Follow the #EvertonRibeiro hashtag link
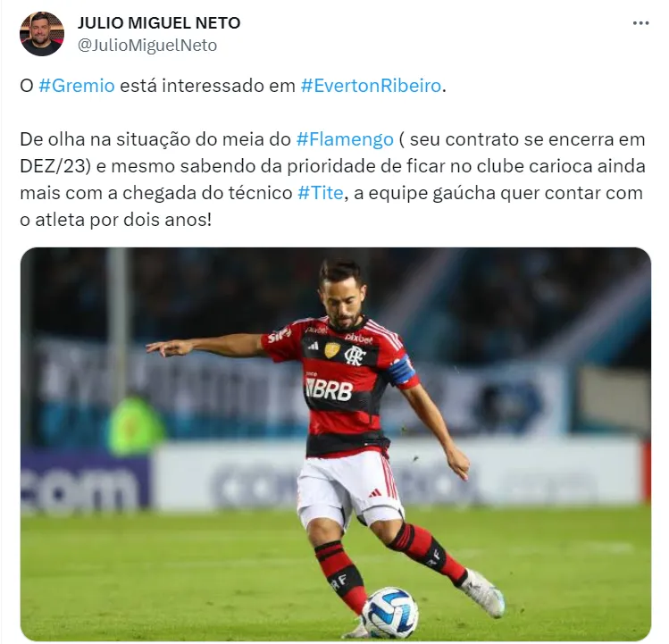This screenshot has width=669, height=644. [371, 86]
